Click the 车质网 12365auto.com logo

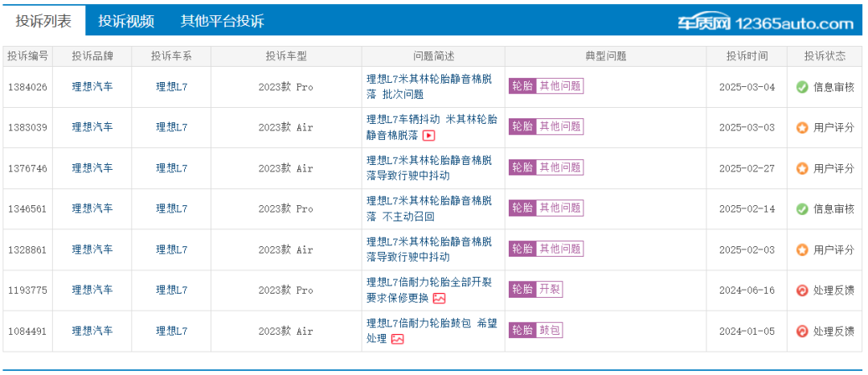click(766, 23)
